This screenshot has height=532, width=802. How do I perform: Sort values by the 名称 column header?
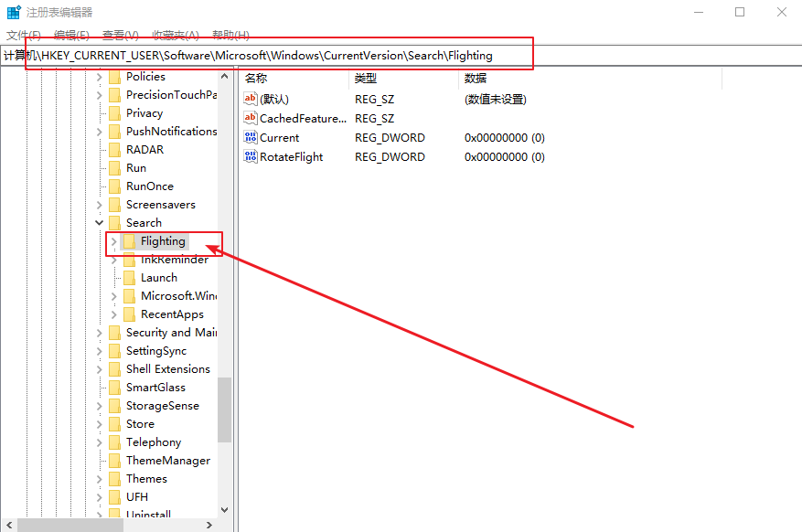(256, 79)
